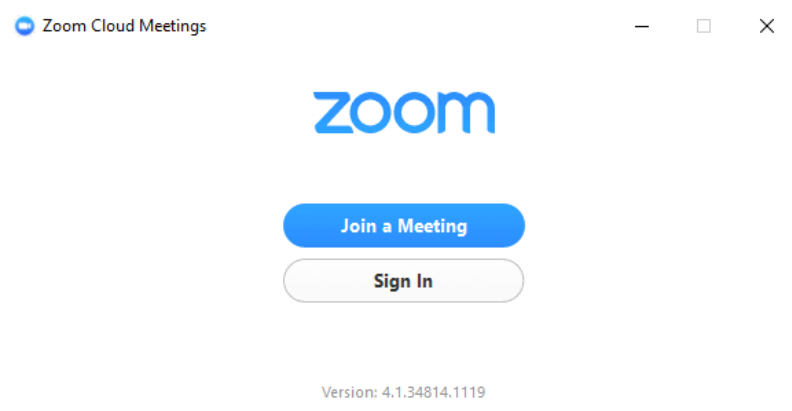Click the version number text at bottom

[403, 391]
